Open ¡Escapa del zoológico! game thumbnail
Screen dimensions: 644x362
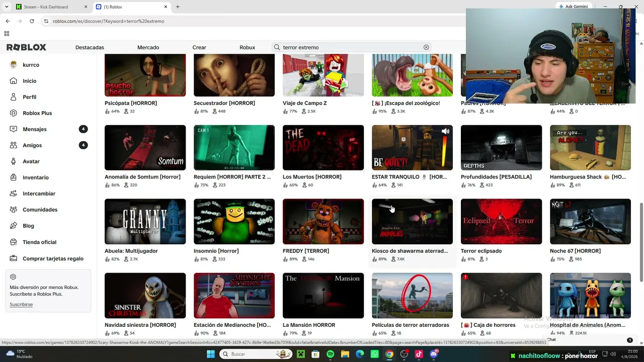(412, 75)
